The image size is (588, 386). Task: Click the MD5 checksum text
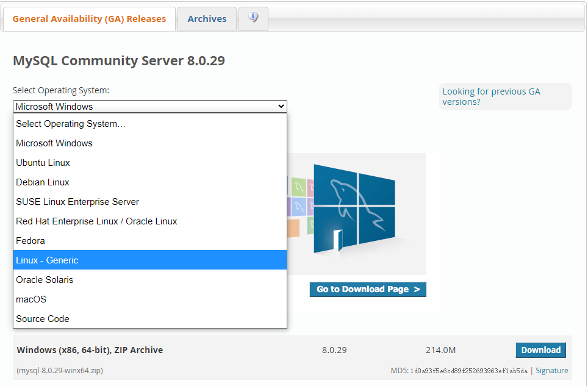pos(459,371)
